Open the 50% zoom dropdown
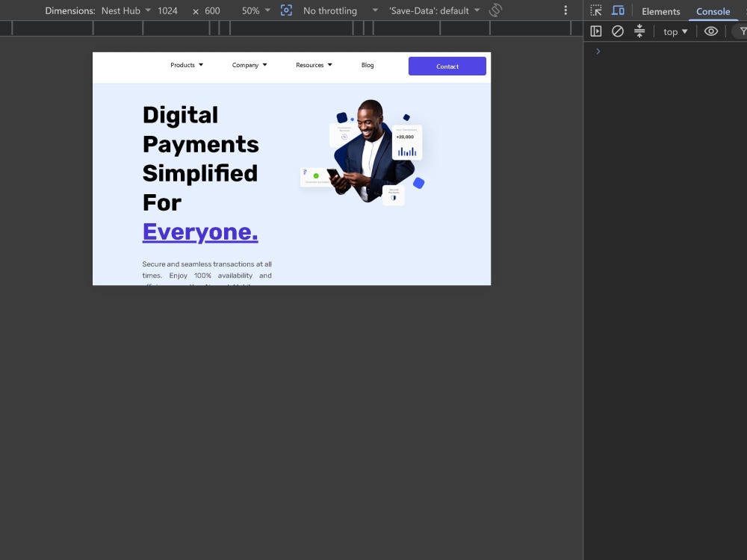The image size is (747, 560). (x=255, y=10)
